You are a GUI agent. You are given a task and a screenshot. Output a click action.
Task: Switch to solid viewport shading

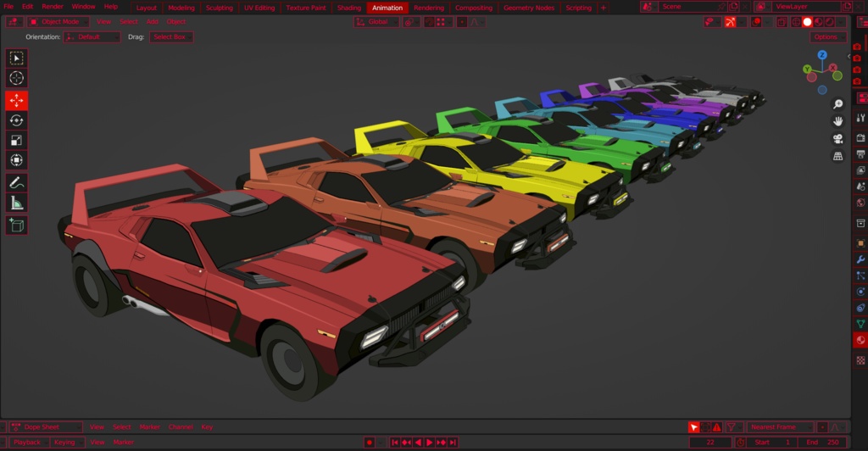(x=807, y=22)
